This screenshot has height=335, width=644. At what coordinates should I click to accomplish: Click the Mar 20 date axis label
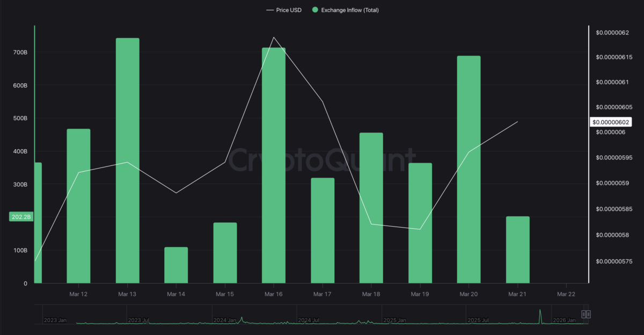point(469,294)
